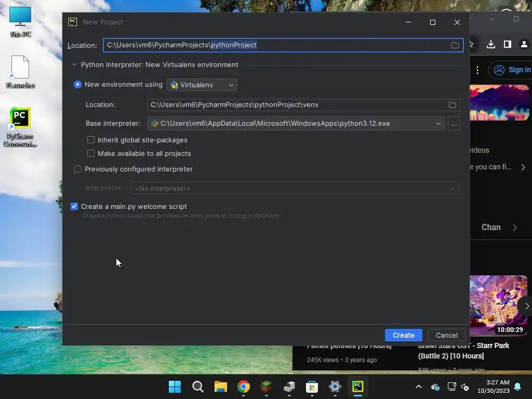
Task: Toggle Chrome side panel icon
Action: [x=508, y=45]
